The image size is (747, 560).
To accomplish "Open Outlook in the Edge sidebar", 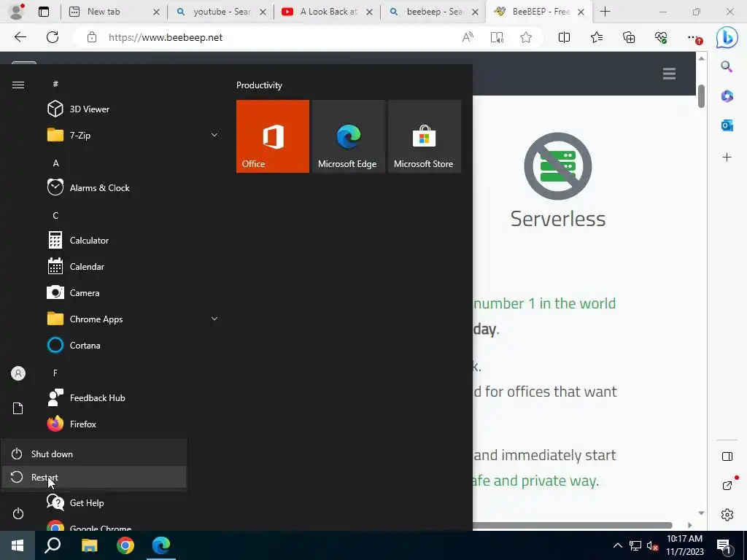I will tap(727, 125).
